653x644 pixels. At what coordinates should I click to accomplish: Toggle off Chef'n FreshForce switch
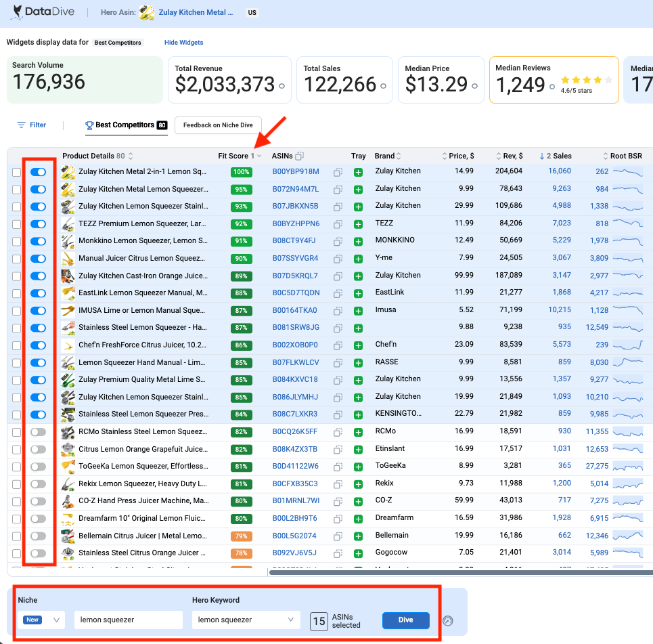(x=38, y=345)
